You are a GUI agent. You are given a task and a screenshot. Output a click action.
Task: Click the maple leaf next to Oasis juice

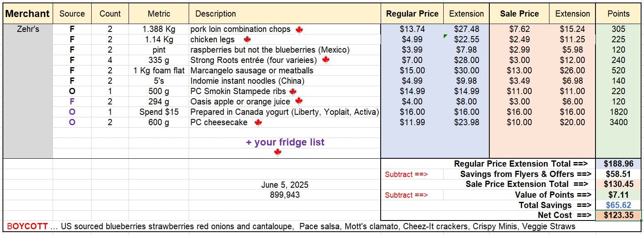click(x=299, y=101)
